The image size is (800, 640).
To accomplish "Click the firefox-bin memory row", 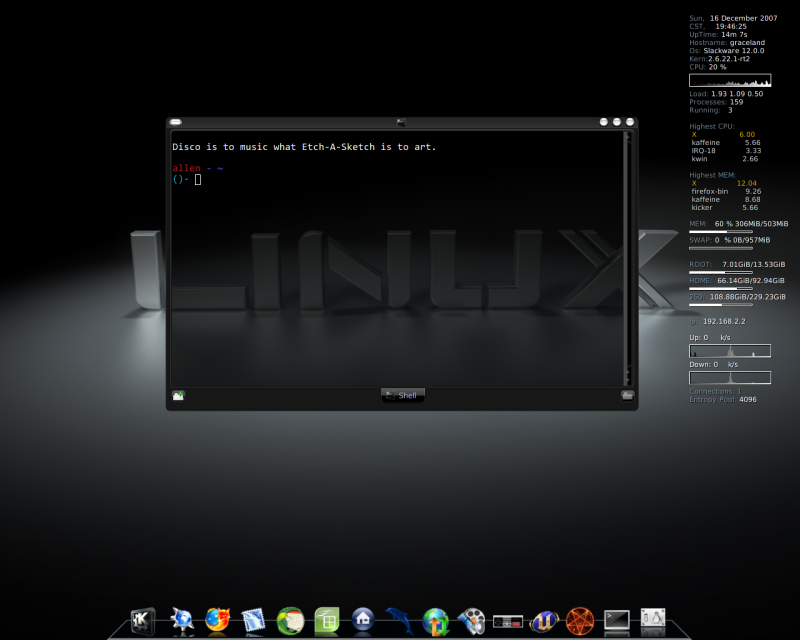I will 726,191.
